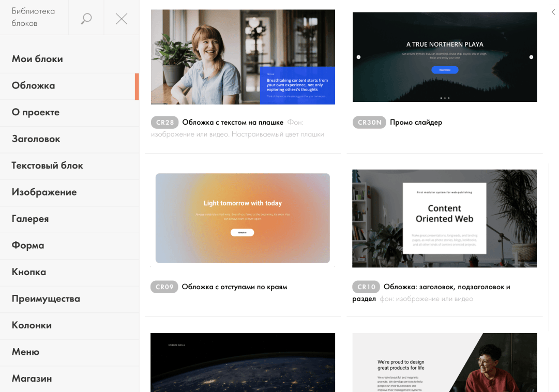
Task: Click the CR10 block code badge
Action: click(366, 287)
